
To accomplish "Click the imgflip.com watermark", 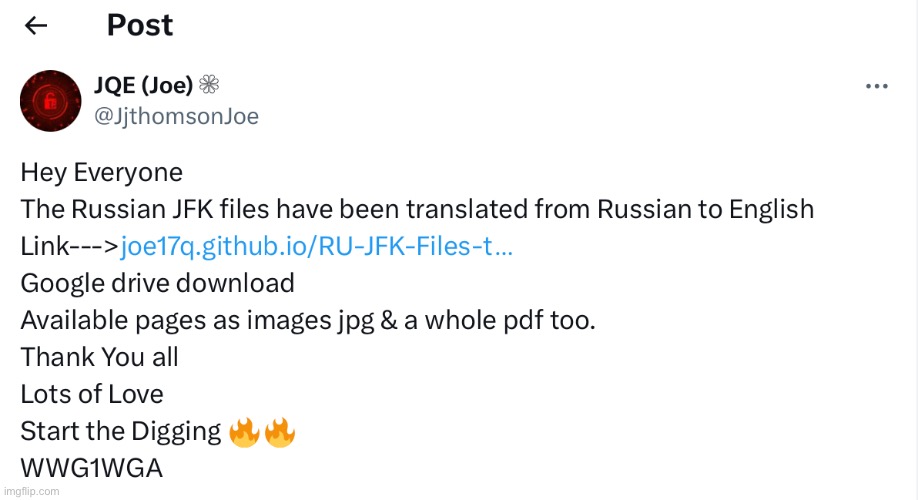I will click(31, 491).
